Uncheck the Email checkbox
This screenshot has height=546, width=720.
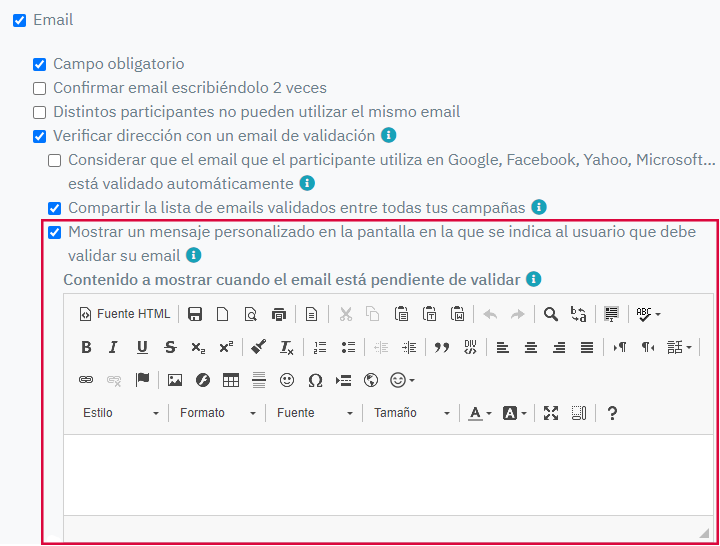[x=19, y=20]
